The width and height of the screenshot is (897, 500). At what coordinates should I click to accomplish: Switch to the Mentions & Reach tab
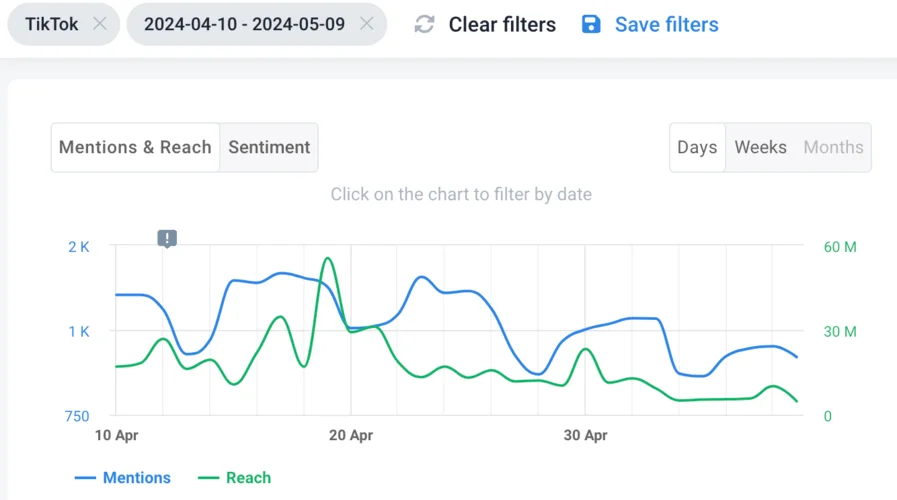click(135, 147)
